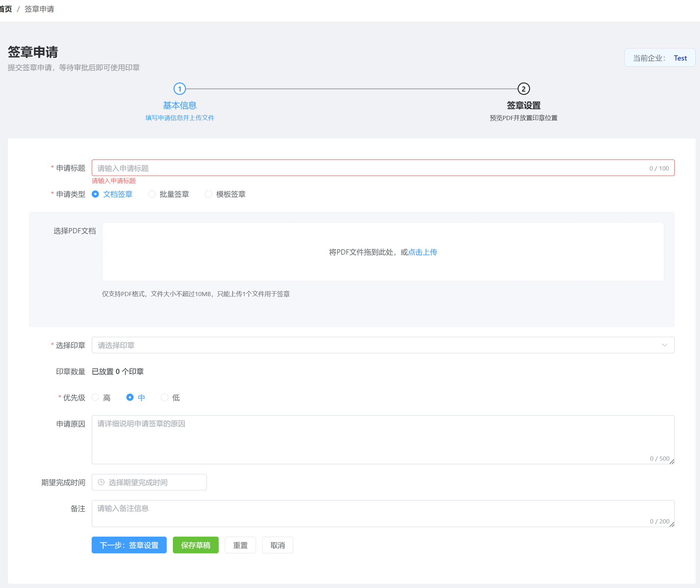Go to the 首页 breadcrumb
This screenshot has height=588, width=700.
(6, 9)
